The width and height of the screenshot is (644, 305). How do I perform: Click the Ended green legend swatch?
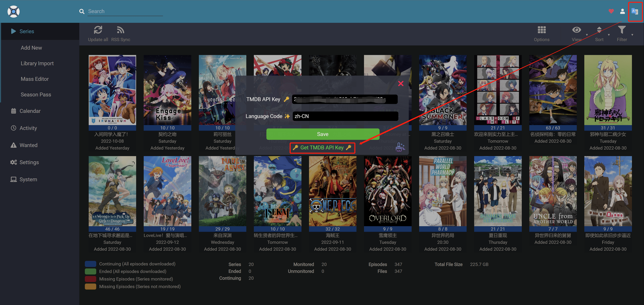coord(91,271)
